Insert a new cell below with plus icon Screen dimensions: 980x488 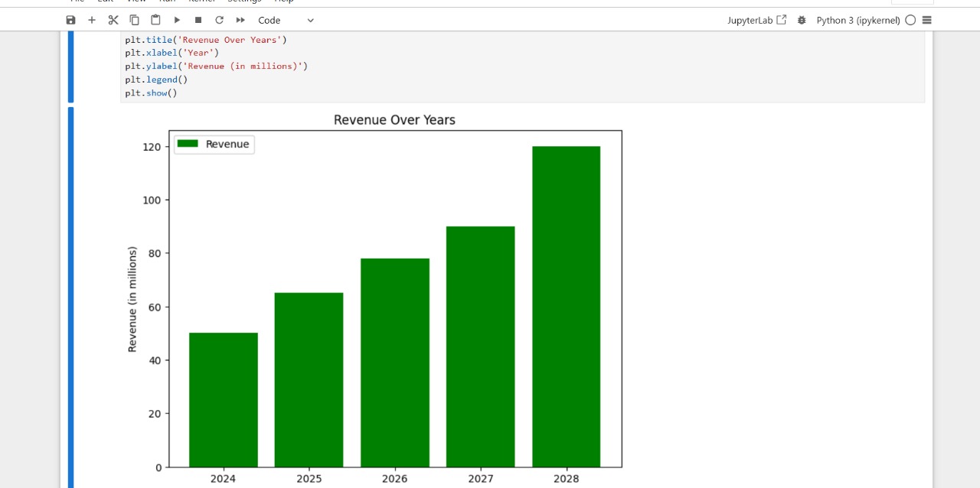(92, 20)
